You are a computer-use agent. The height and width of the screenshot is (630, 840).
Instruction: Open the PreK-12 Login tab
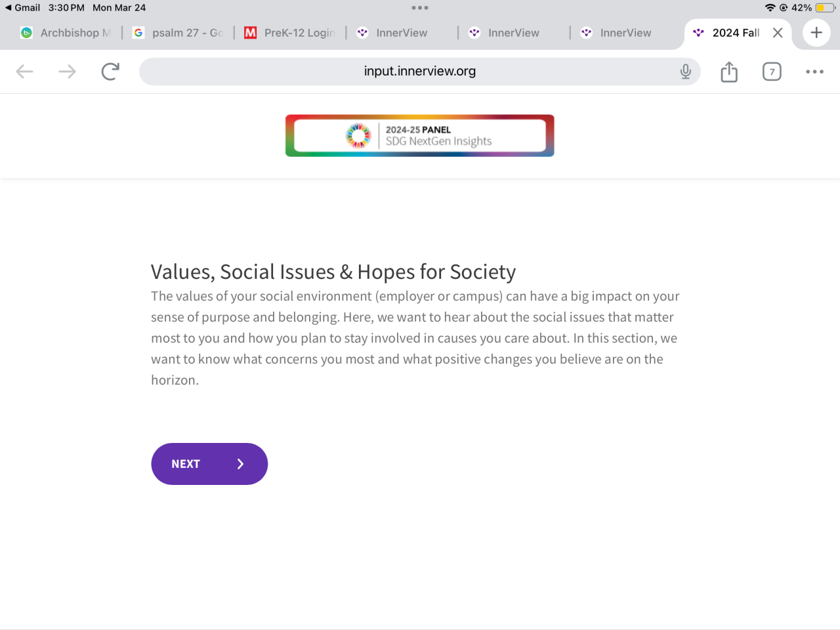click(x=290, y=33)
